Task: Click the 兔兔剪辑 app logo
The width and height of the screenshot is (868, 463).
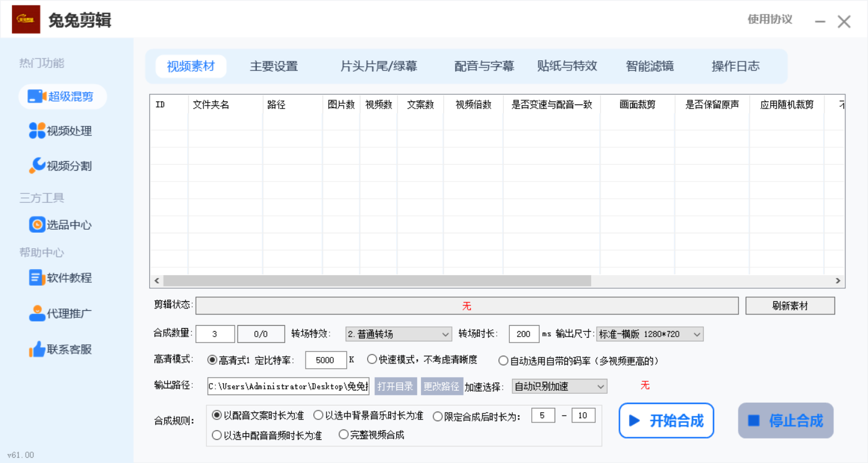Action: (x=26, y=20)
